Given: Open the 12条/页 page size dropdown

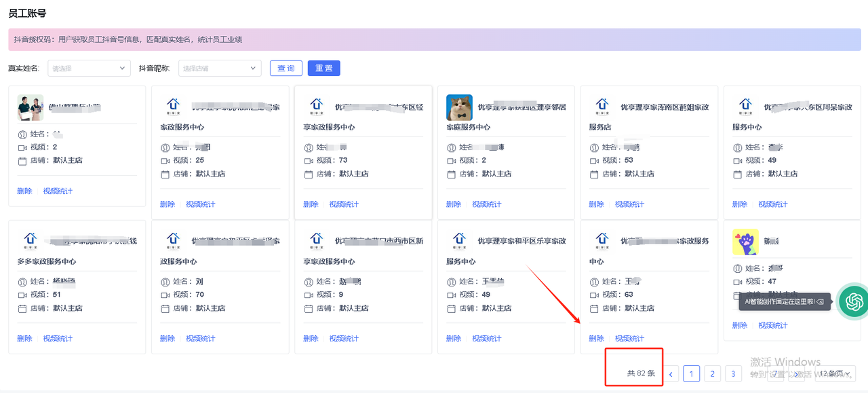Looking at the screenshot, I should point(835,373).
